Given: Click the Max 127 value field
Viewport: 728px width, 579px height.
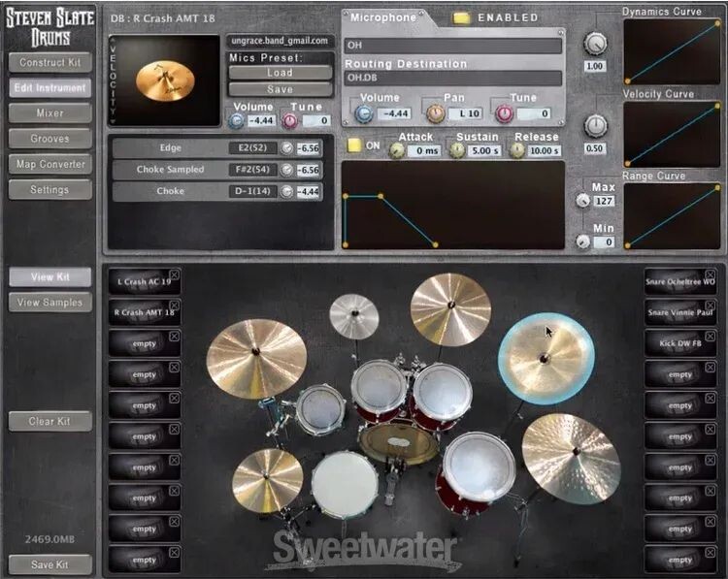Looking at the screenshot, I should (x=604, y=201).
